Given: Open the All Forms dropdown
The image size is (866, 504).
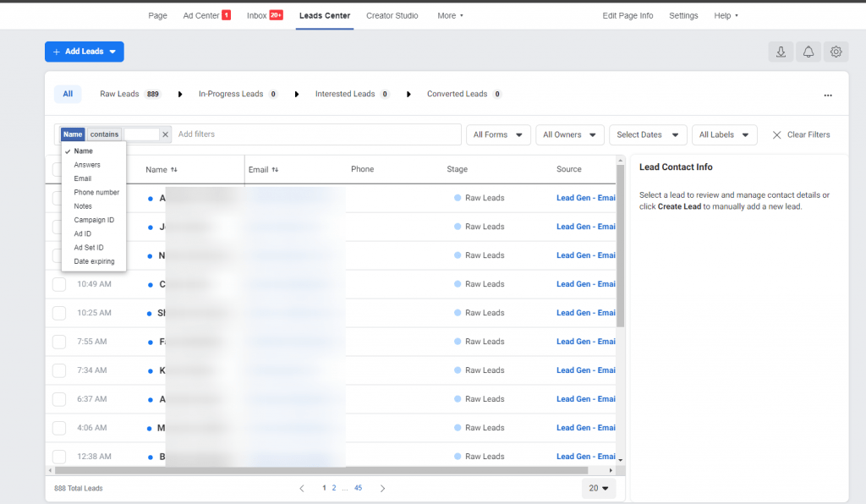Looking at the screenshot, I should pos(498,134).
